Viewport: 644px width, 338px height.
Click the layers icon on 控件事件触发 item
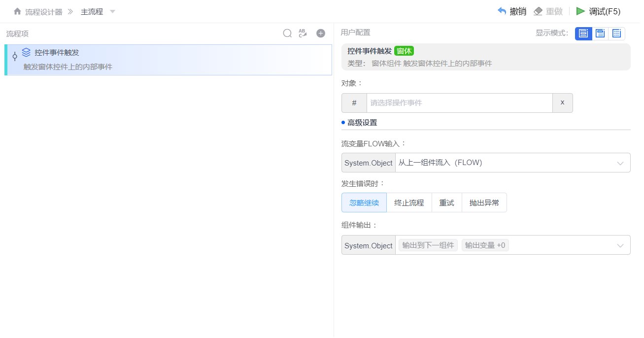(x=26, y=52)
